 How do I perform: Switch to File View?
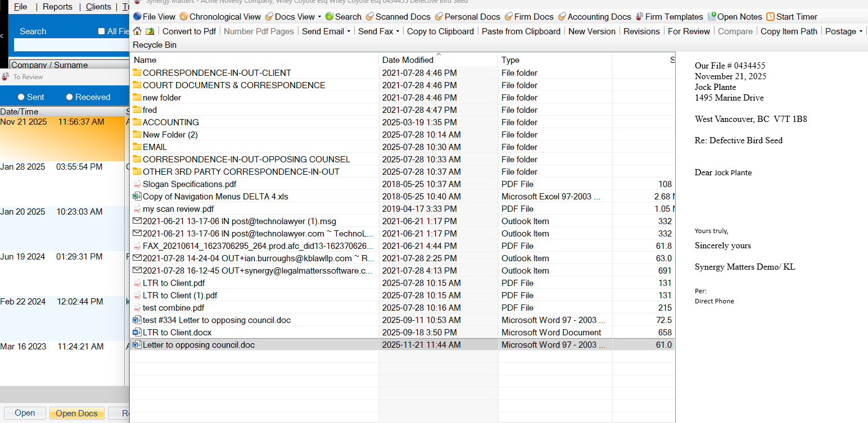155,17
